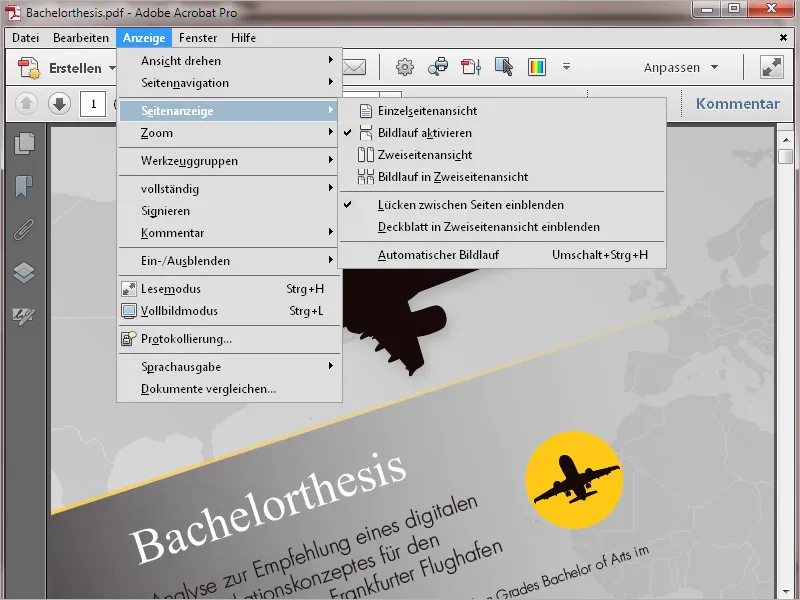Image resolution: width=800 pixels, height=600 pixels.
Task: Click vertical scrollbar down arrow
Action: tap(786, 592)
